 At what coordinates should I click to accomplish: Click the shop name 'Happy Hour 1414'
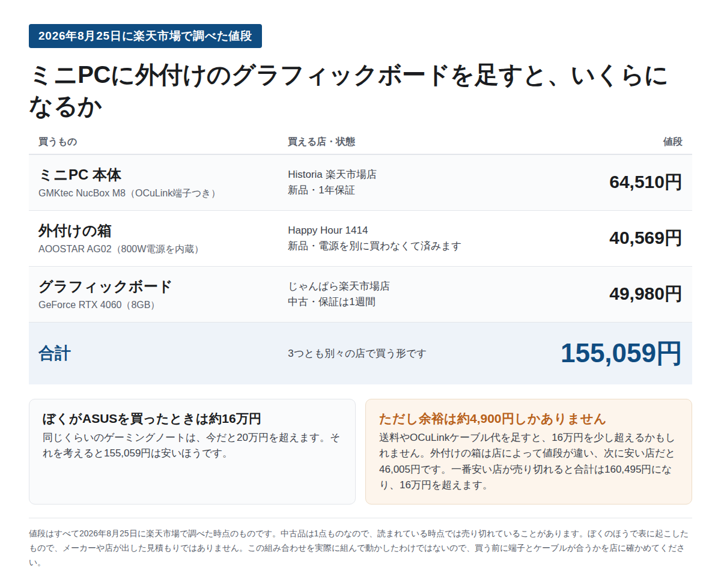(328, 230)
